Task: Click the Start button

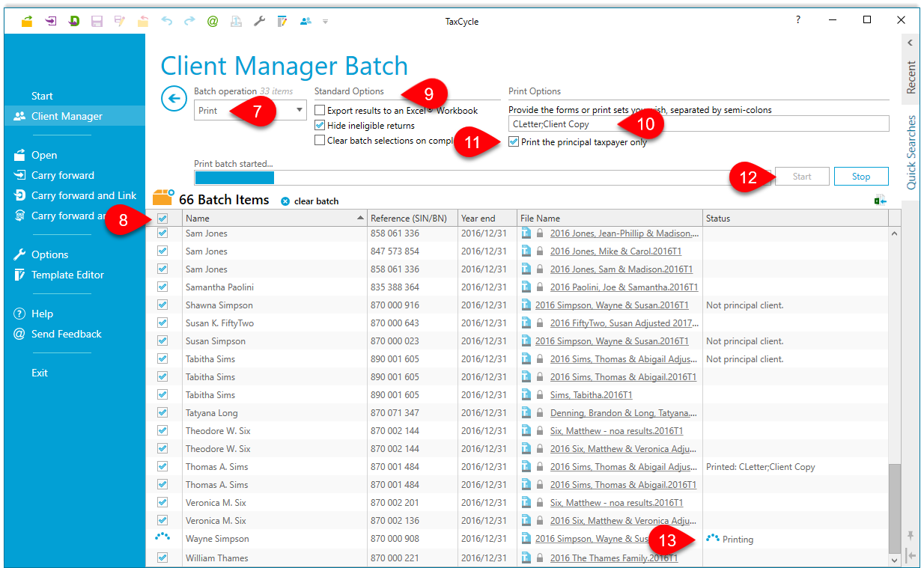Action: 802,177
